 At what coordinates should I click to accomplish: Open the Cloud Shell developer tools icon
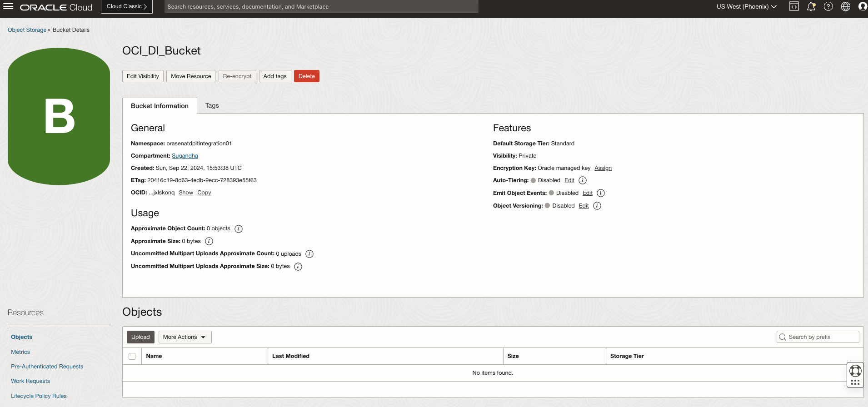click(x=794, y=6)
